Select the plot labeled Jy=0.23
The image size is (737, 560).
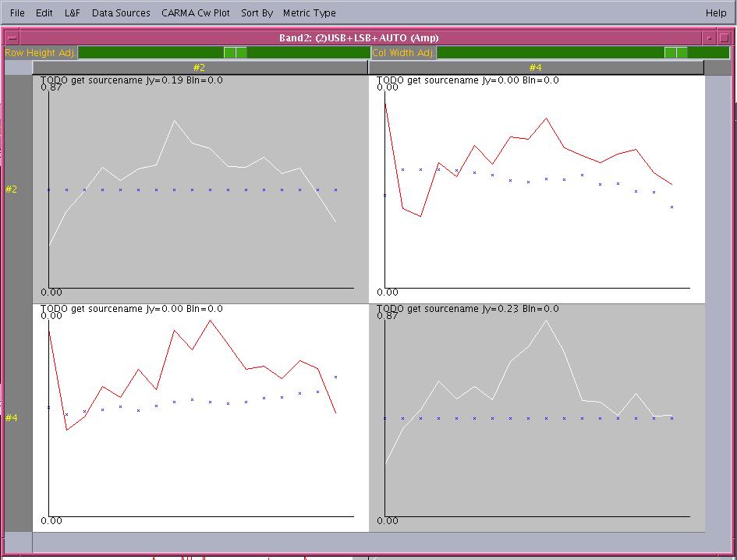pyautogui.click(x=537, y=418)
